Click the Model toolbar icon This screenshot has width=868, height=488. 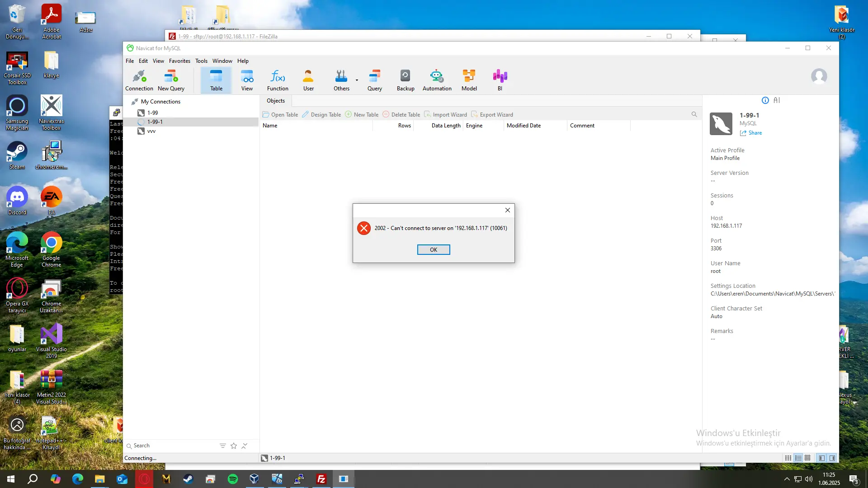click(x=469, y=80)
